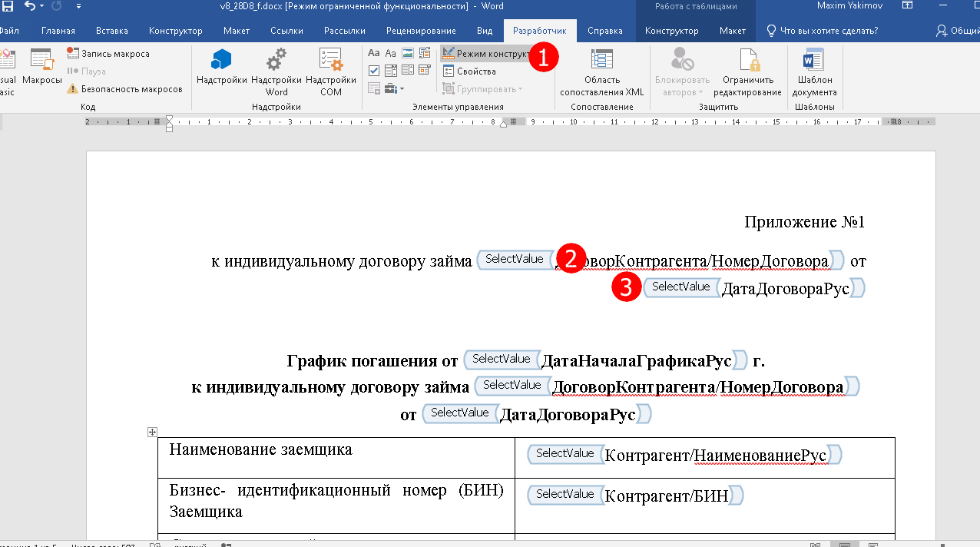Click the first line indent ruler marker
The height and width of the screenshot is (547, 980).
(x=169, y=117)
